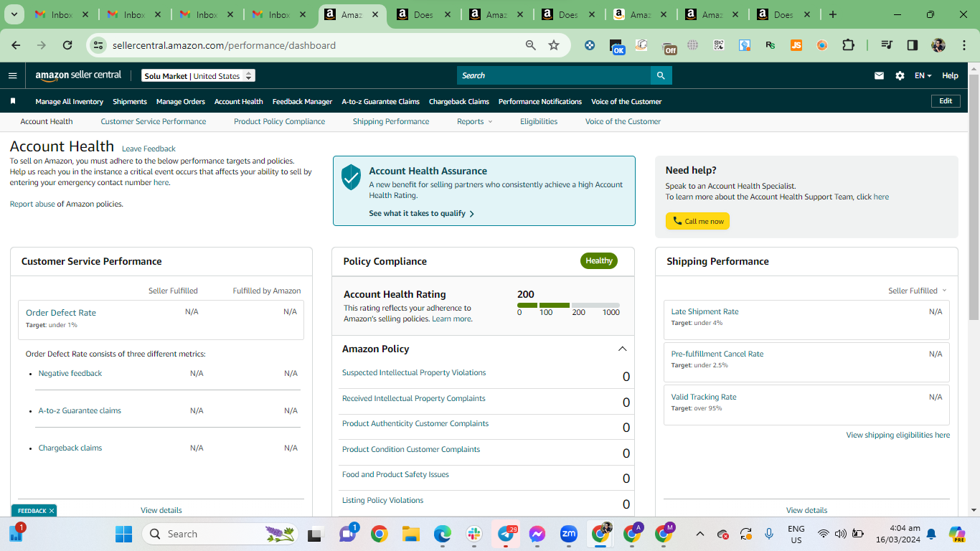
Task: Open a new browser tab
Action: (x=832, y=14)
